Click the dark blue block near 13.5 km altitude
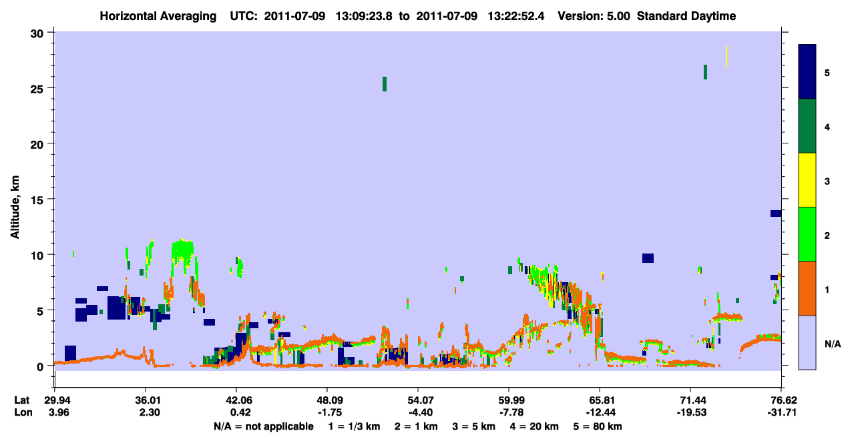 pyautogui.click(x=776, y=213)
